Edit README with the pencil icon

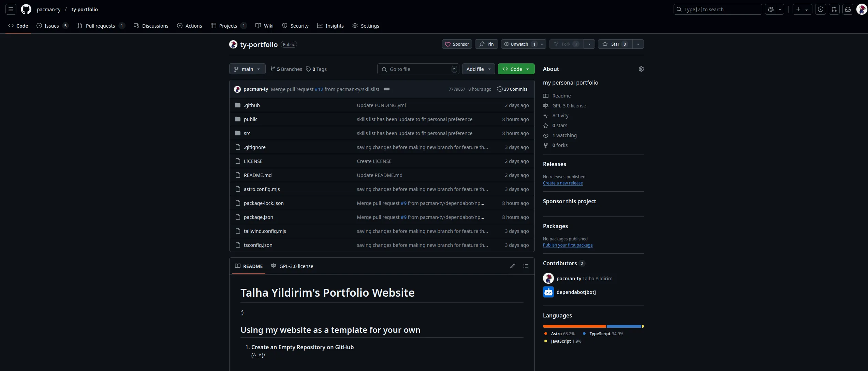tap(512, 266)
